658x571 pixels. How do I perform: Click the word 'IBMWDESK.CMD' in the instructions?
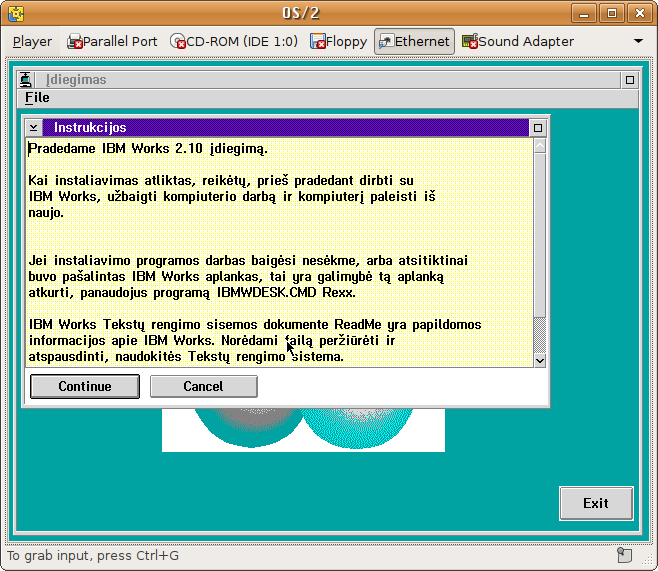266,292
